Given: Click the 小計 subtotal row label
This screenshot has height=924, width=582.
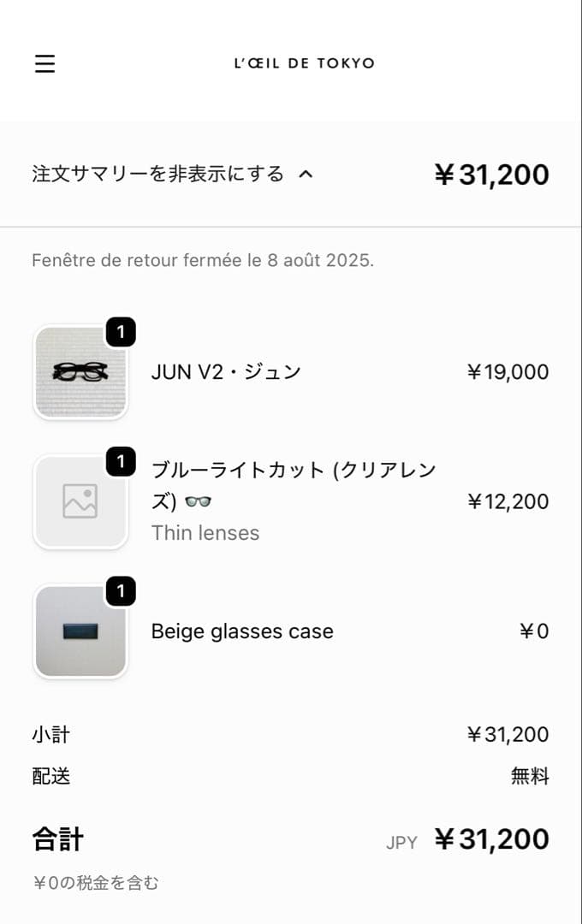Looking at the screenshot, I should coord(51,735).
